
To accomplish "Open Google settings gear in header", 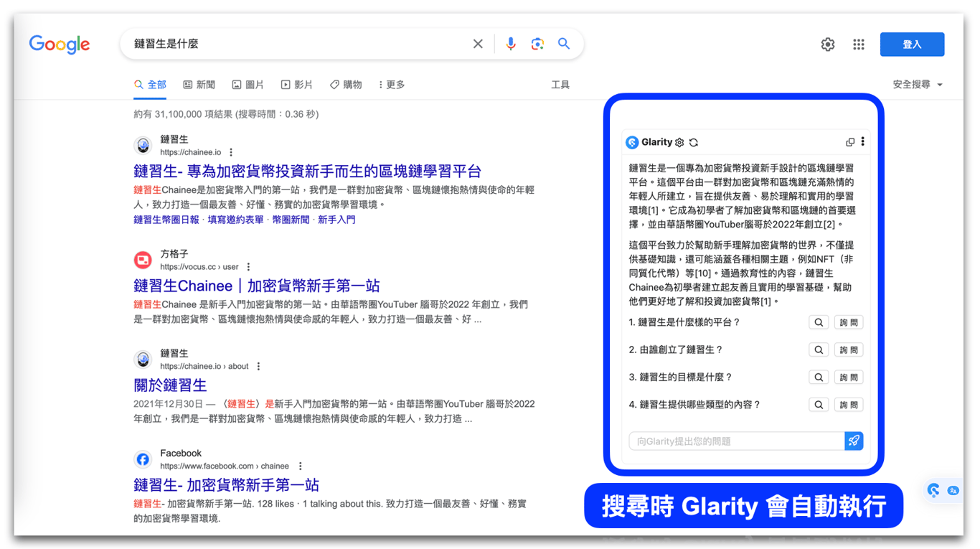I will (828, 44).
